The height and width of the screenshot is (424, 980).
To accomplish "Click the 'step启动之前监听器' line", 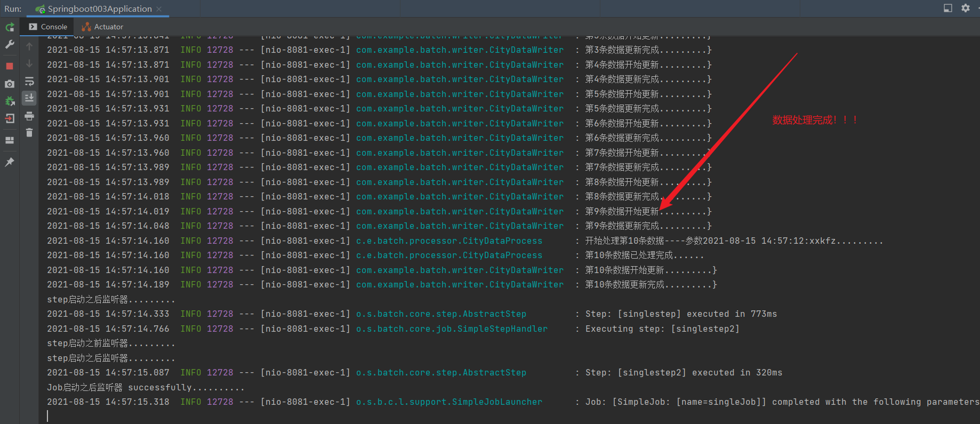I will 111,343.
